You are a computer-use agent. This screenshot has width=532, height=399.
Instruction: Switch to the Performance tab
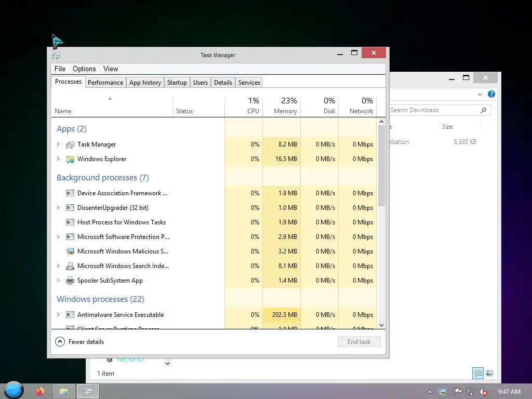105,83
